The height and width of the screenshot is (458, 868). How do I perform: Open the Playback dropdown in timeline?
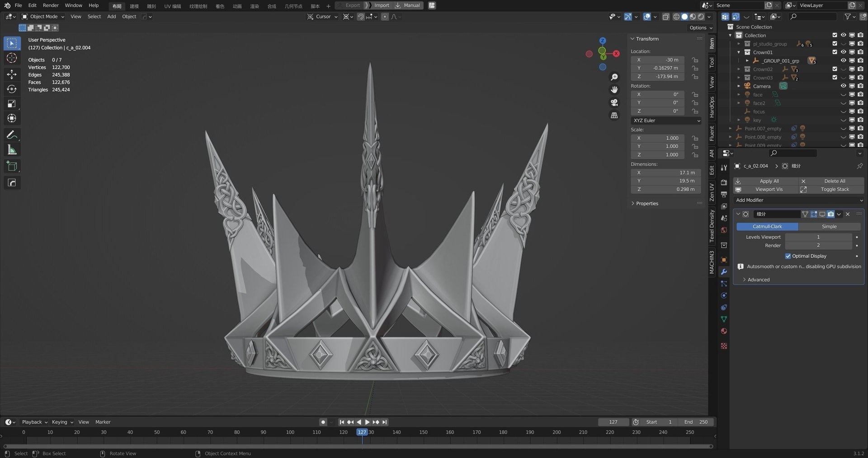[35, 422]
